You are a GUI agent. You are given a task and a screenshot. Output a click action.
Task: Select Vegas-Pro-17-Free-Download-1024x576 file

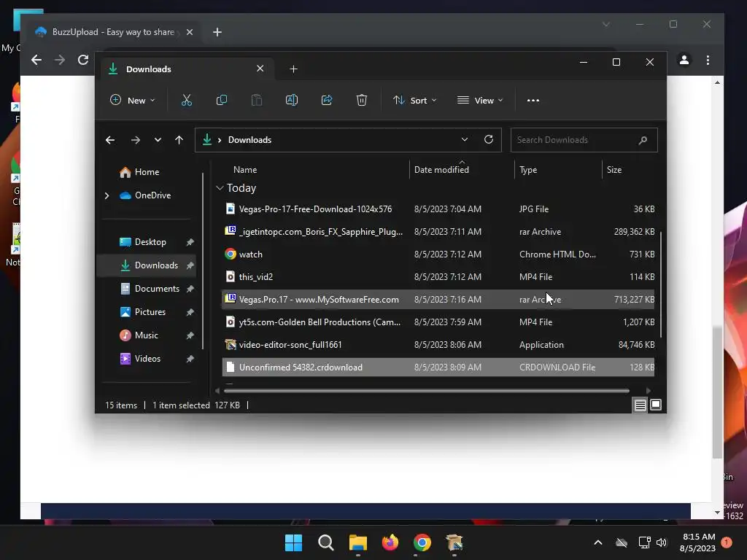[438, 209]
